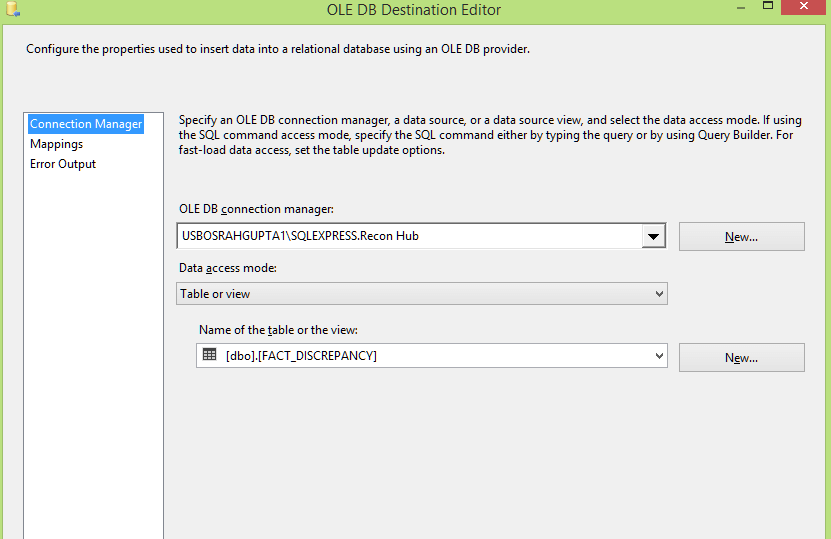This screenshot has width=831, height=539.
Task: Open the Data access mode dropdown
Action: pyautogui.click(x=422, y=294)
